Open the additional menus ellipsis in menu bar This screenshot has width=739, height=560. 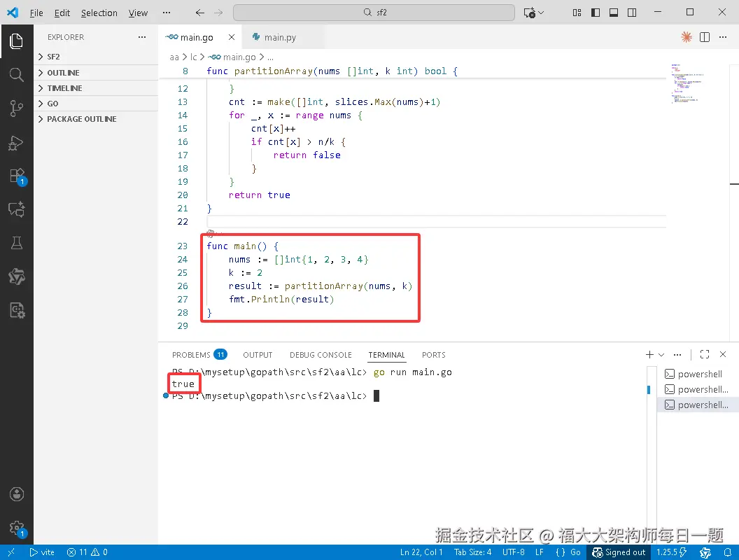167,13
